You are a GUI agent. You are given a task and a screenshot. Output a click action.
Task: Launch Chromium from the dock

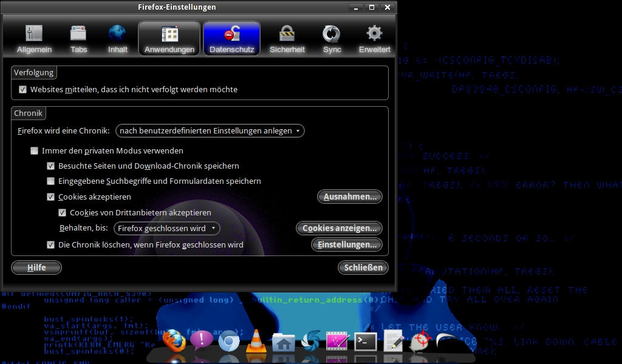click(229, 341)
